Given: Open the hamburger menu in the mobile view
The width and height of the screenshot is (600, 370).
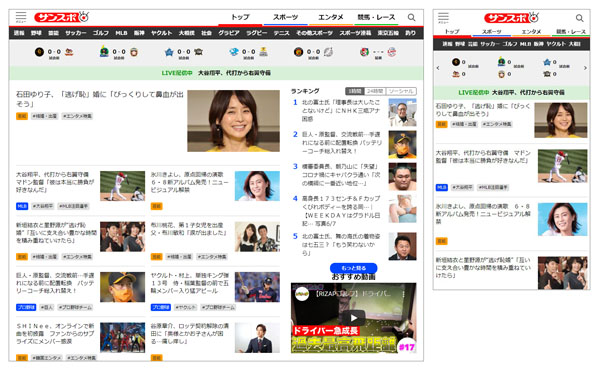Looking at the screenshot, I should tap(443, 18).
